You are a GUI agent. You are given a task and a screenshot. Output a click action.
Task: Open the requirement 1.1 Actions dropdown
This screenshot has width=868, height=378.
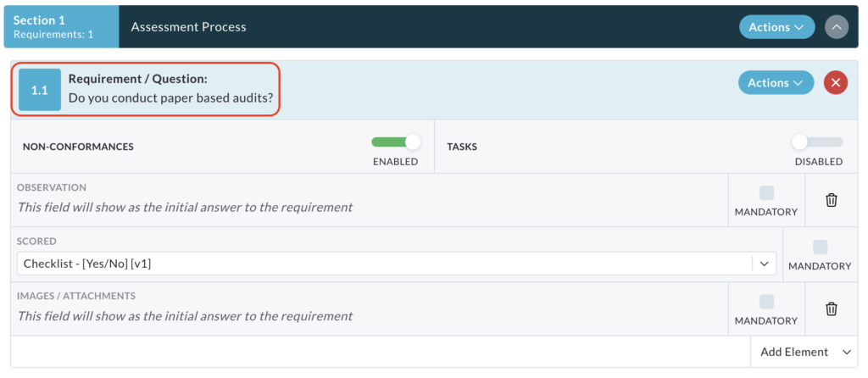(776, 82)
